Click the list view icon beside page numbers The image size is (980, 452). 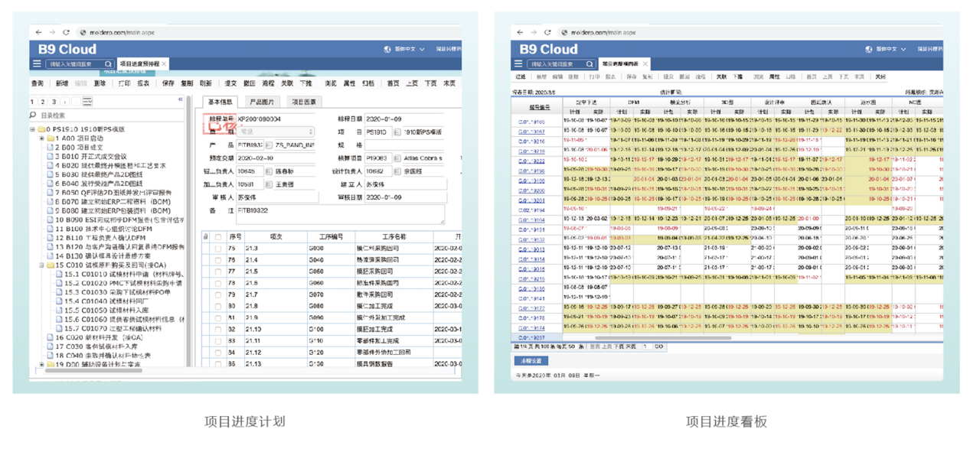(x=87, y=102)
